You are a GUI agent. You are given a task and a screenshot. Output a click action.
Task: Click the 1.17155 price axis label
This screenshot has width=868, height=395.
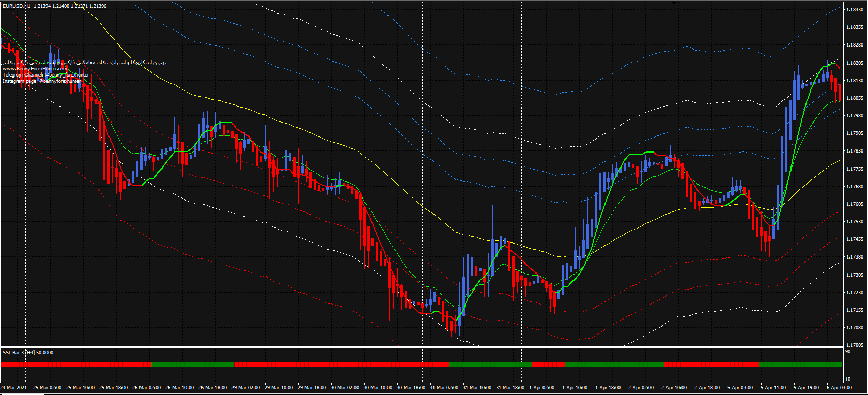(x=855, y=310)
